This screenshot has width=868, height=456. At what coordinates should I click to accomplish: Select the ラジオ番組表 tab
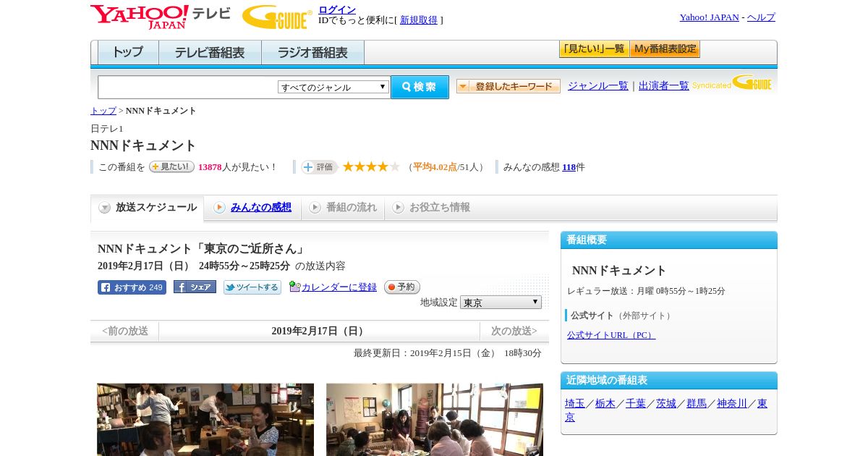tap(312, 53)
